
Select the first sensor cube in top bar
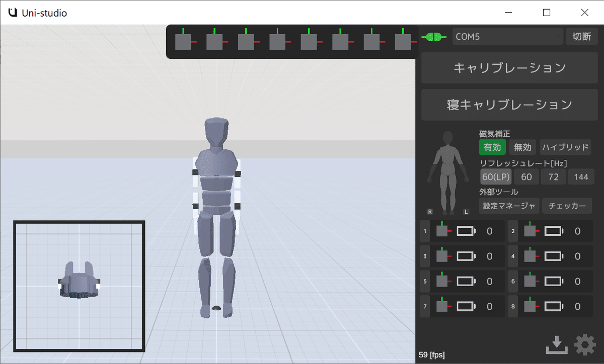[184, 40]
